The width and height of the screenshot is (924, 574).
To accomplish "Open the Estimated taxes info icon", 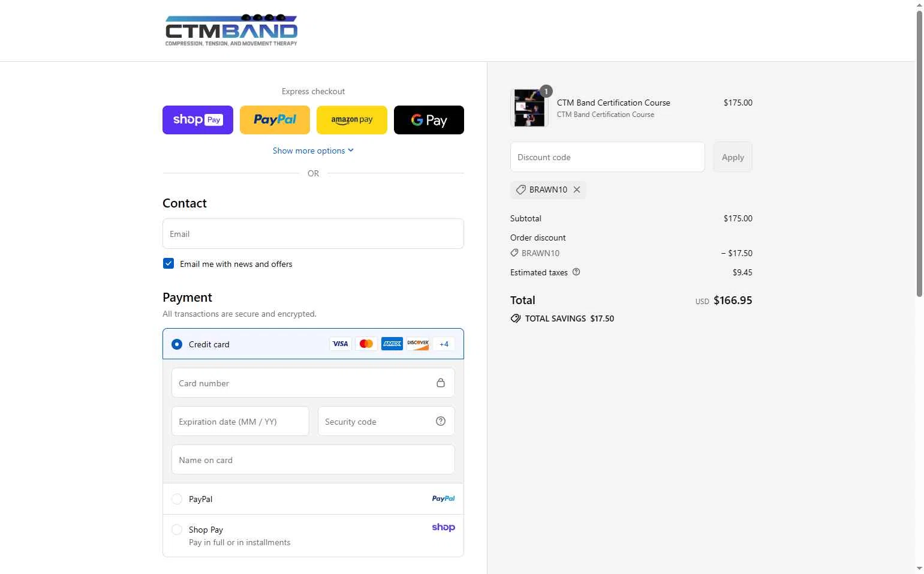I will click(x=576, y=272).
